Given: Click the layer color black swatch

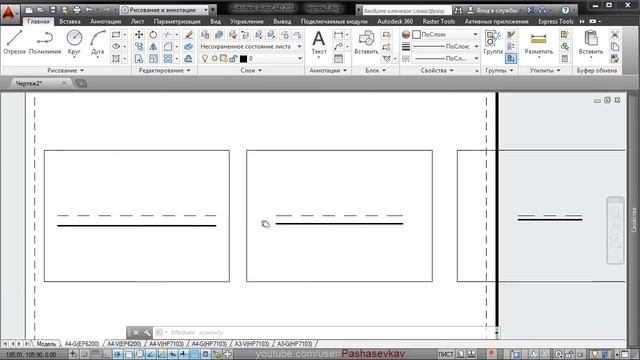Looking at the screenshot, I should pos(243,59).
